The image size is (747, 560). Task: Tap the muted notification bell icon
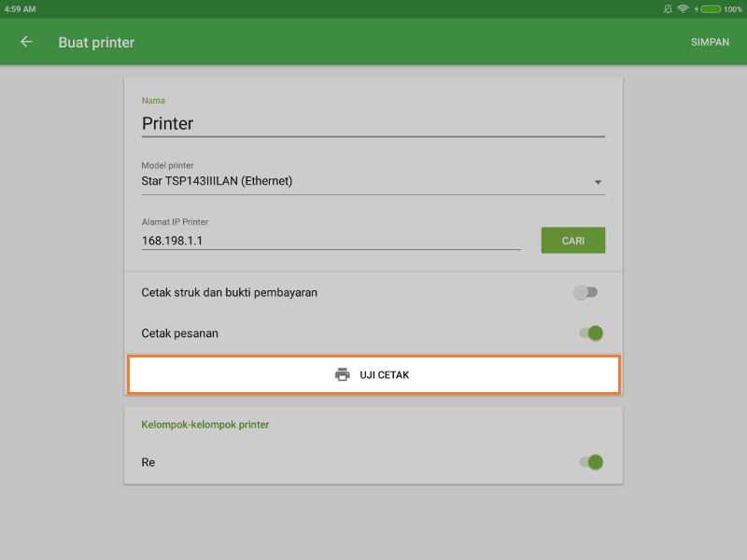(x=667, y=8)
